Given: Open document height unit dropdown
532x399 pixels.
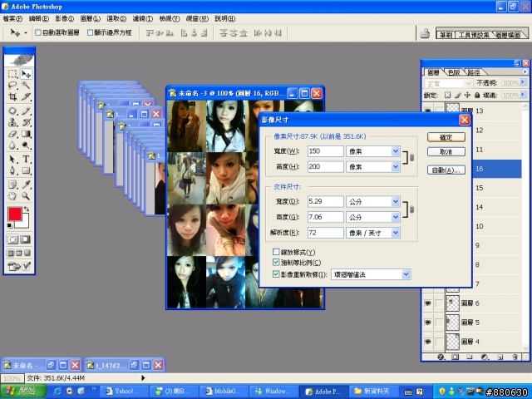Looking at the screenshot, I should [x=396, y=217].
